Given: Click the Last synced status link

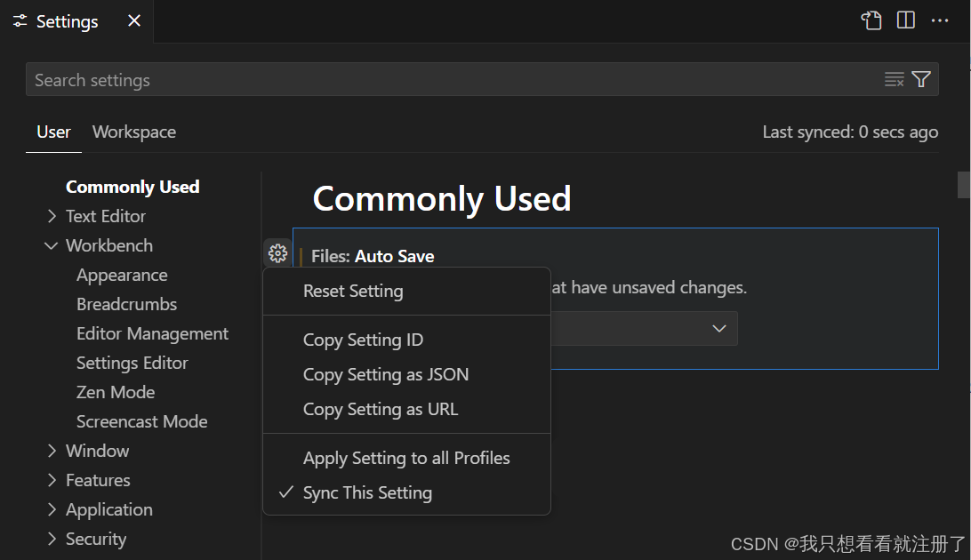Looking at the screenshot, I should click(850, 132).
